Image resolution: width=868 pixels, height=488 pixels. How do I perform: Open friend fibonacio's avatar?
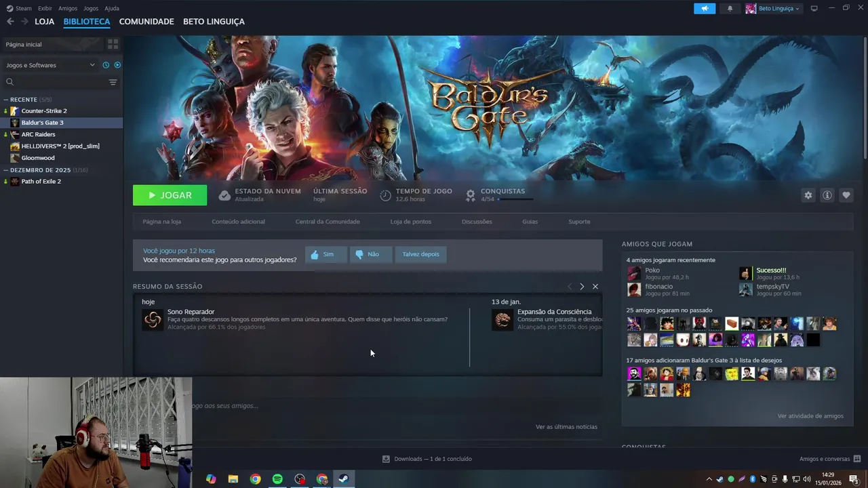[x=634, y=289]
